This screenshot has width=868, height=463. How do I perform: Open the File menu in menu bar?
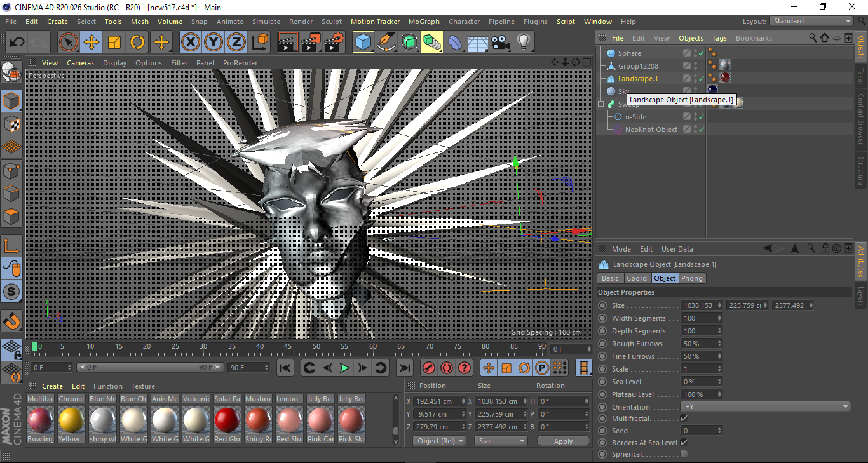(x=11, y=22)
